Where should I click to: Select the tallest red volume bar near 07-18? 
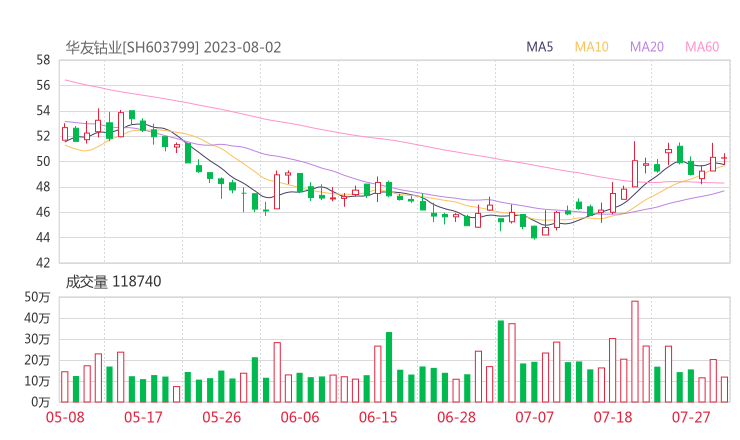635,352
